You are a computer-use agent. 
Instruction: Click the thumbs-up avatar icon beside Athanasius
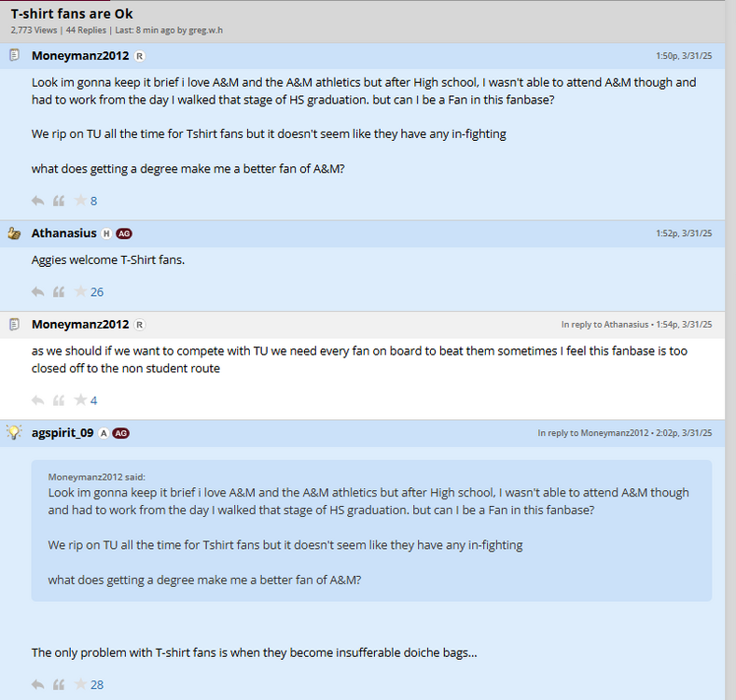click(x=14, y=233)
